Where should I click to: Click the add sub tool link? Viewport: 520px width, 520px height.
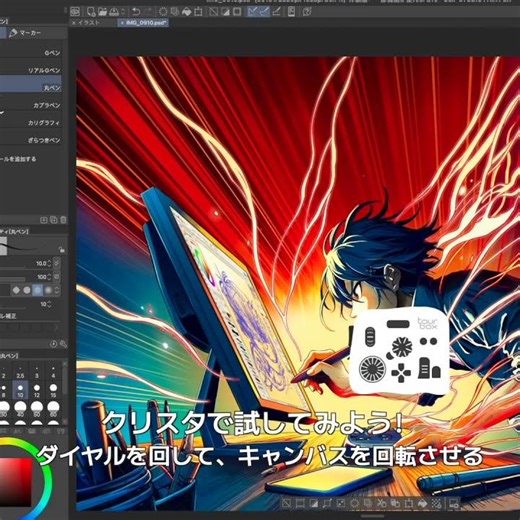click(18, 159)
